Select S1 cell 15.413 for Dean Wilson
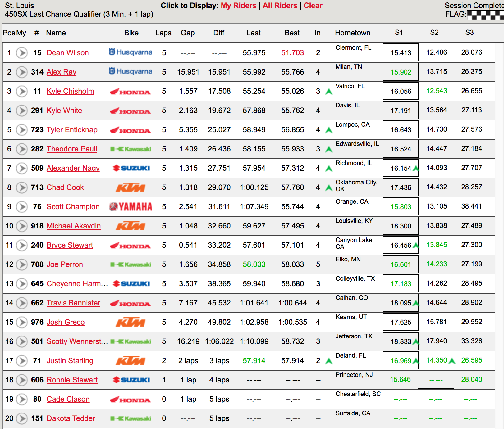The height and width of the screenshot is (429, 504). 401,53
